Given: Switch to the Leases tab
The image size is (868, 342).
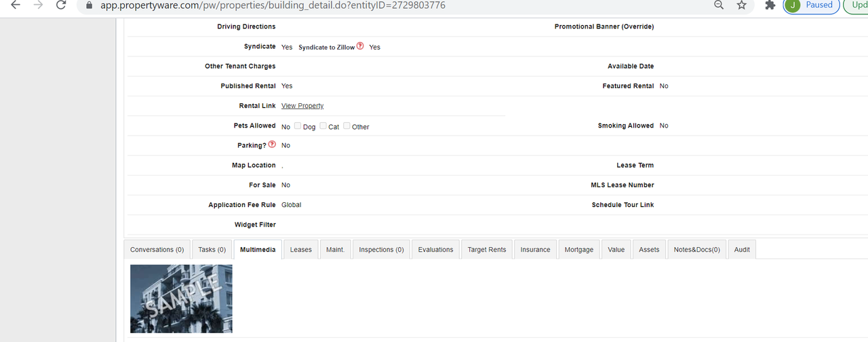Looking at the screenshot, I should tap(300, 250).
